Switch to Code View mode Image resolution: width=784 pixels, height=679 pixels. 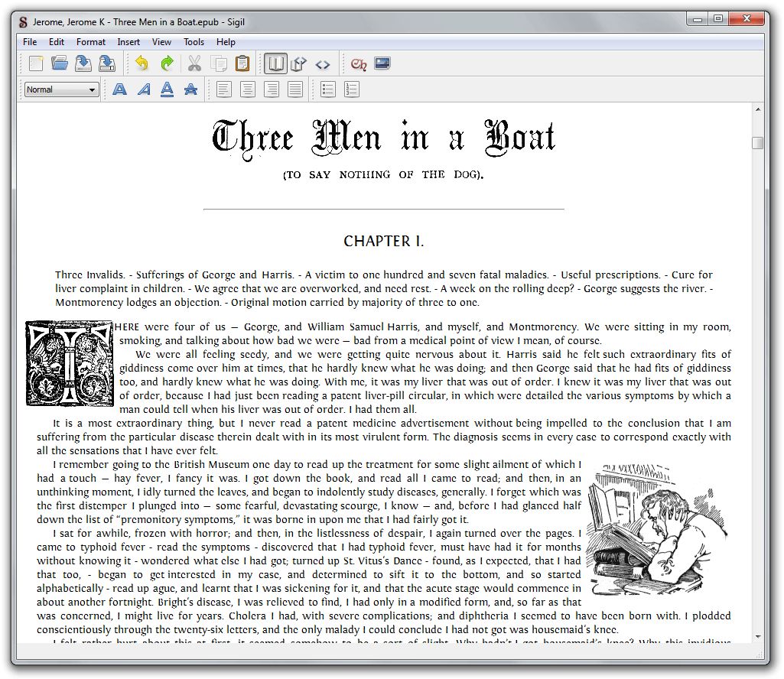tap(323, 64)
